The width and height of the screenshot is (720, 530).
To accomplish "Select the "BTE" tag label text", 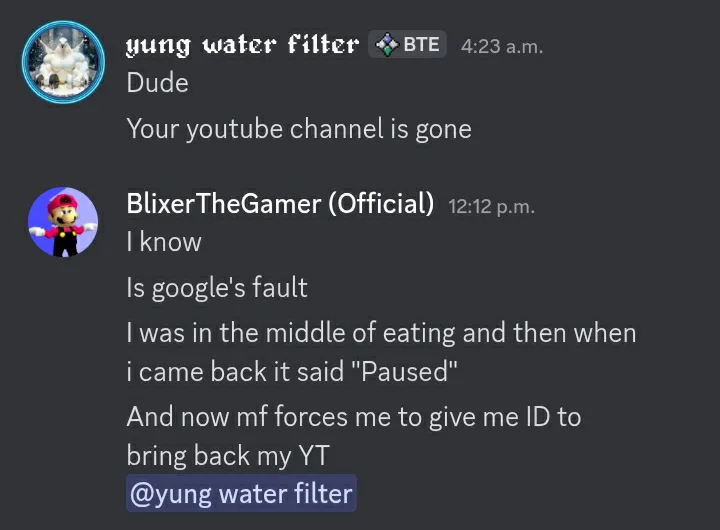I will [x=421, y=45].
